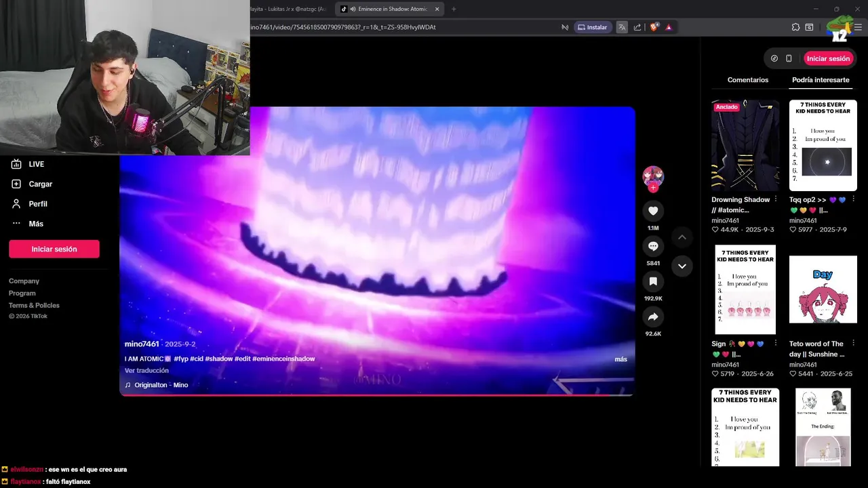Open the Brave Shields lion icon
The width and height of the screenshot is (868, 488).
654,27
